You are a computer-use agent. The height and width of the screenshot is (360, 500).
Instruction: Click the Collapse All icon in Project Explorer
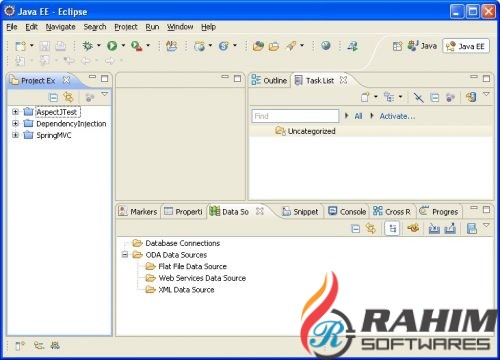[x=53, y=97]
